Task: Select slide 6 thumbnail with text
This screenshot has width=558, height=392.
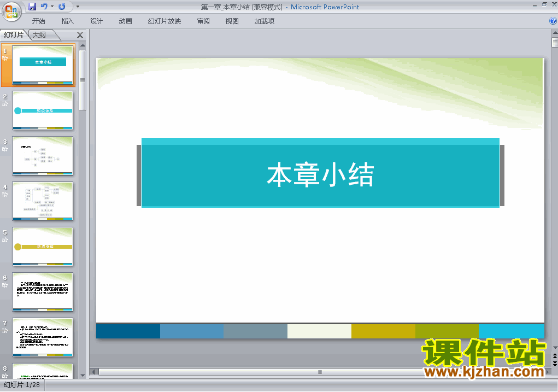Action: (43, 292)
